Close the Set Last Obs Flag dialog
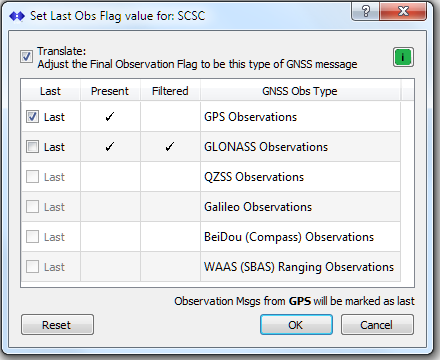 [403, 11]
